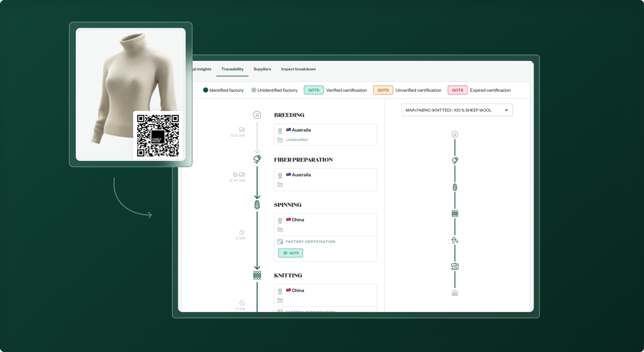
Task: Click the no-transport icon beside Knitting card
Action: 242,303
